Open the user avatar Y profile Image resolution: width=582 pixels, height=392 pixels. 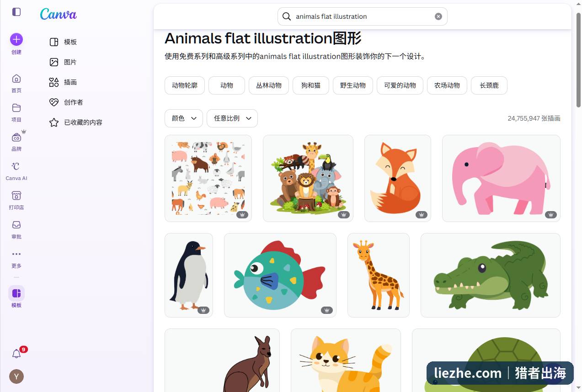click(x=16, y=376)
